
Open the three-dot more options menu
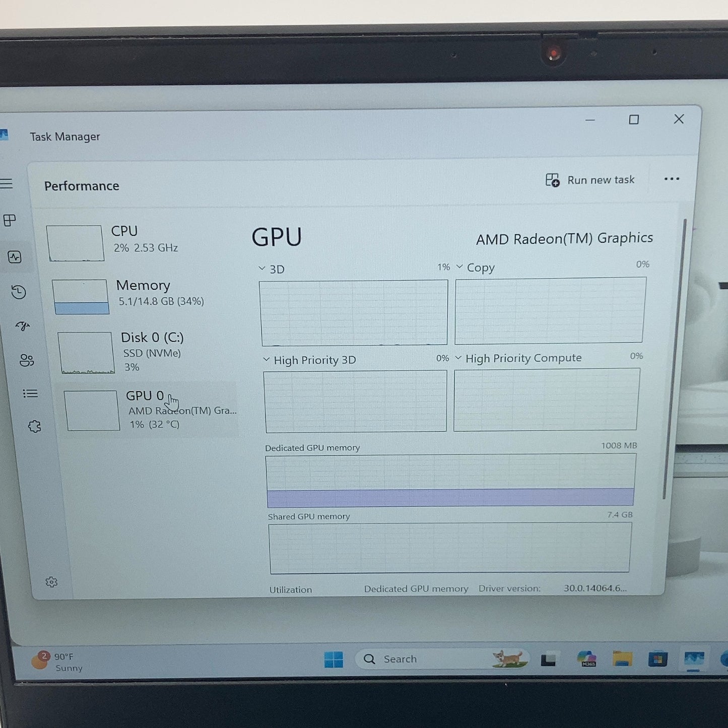(672, 179)
